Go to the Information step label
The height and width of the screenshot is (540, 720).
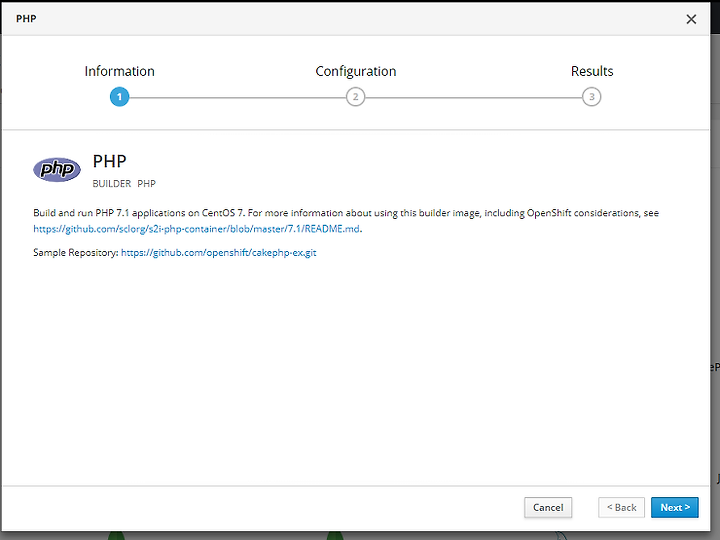click(x=119, y=71)
